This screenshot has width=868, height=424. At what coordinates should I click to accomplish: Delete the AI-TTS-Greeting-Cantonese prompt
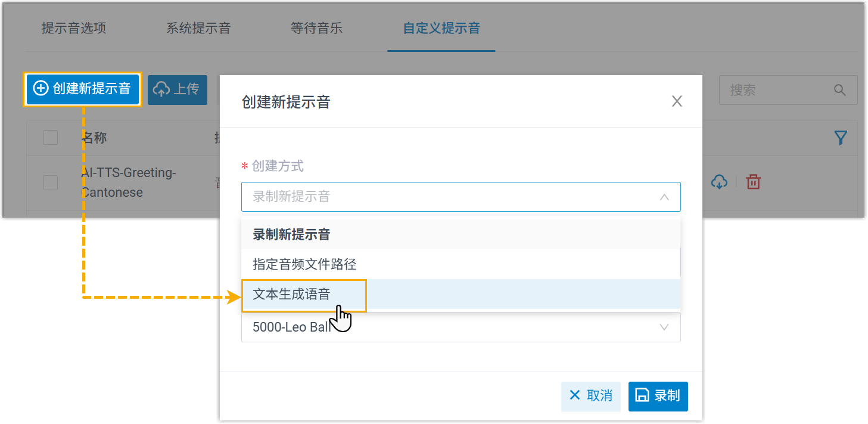[x=754, y=182]
